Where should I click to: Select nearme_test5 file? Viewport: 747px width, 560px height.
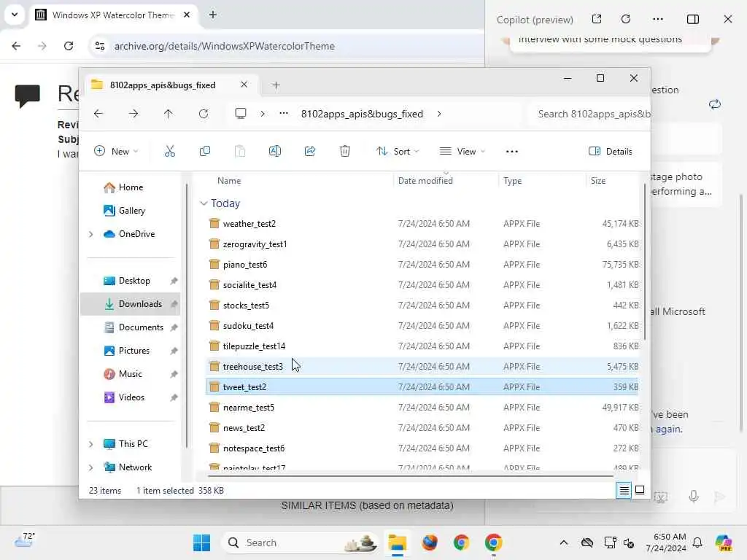(422, 408)
